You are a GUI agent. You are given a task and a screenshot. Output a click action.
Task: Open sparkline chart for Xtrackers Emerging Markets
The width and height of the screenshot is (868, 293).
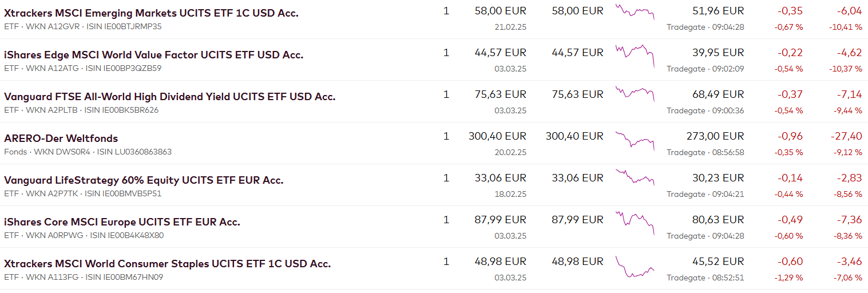(635, 12)
